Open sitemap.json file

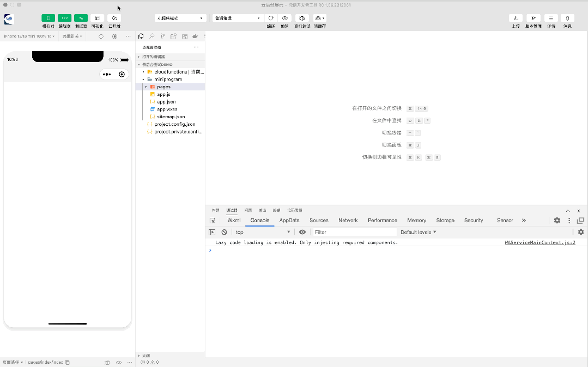170,117
